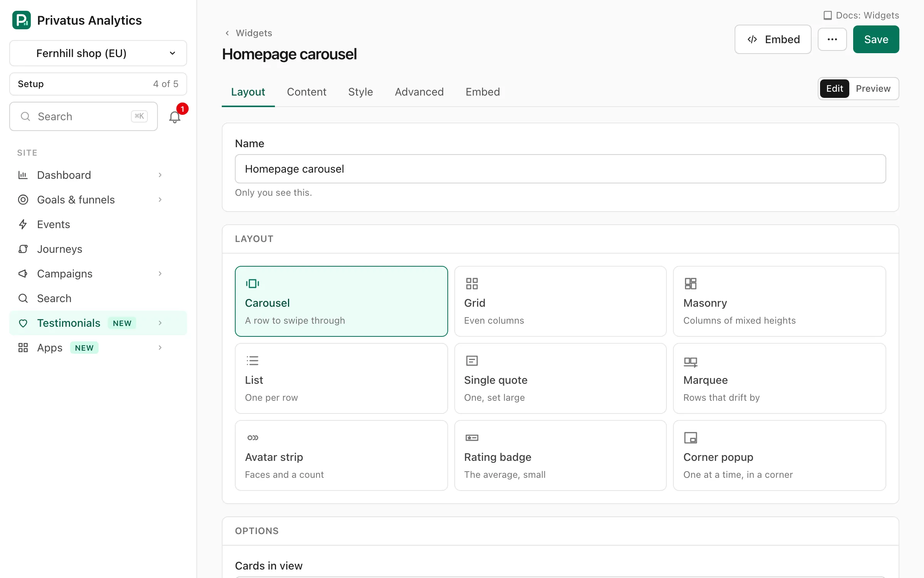Screen dimensions: 924x578
Task: Open the Style tab
Action: 360,92
